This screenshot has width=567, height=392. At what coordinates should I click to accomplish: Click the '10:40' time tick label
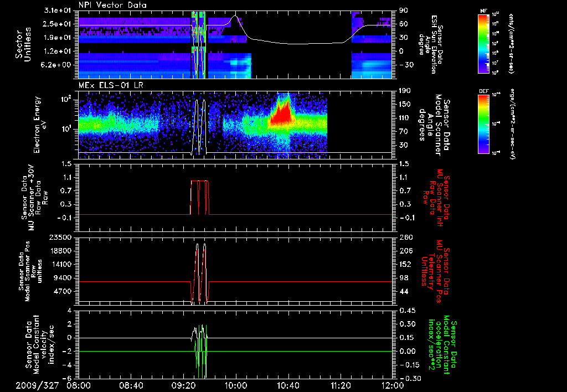click(x=288, y=385)
